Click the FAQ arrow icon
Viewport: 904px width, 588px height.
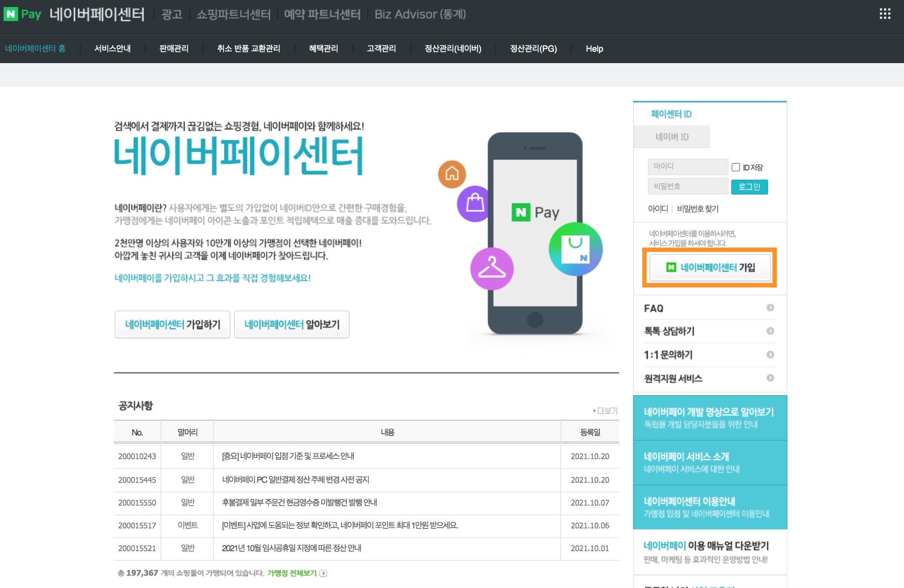click(x=770, y=308)
